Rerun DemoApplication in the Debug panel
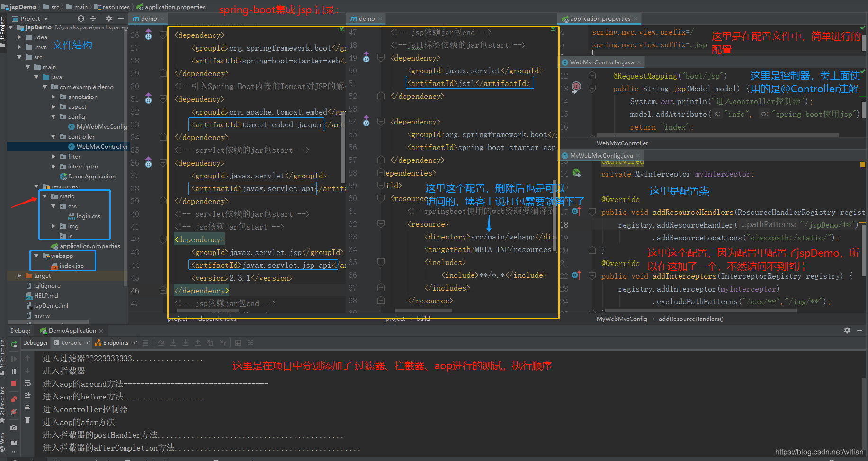Screen dimensions: 868x461 [x=14, y=344]
